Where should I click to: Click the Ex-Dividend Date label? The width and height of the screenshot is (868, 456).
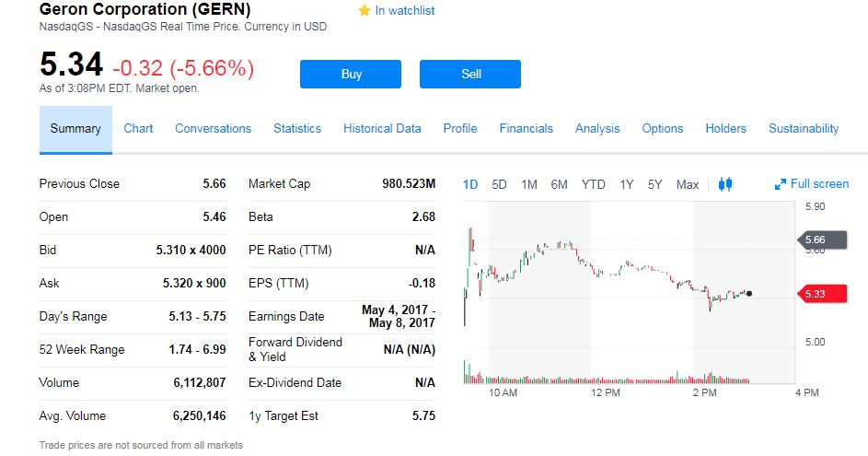point(295,383)
